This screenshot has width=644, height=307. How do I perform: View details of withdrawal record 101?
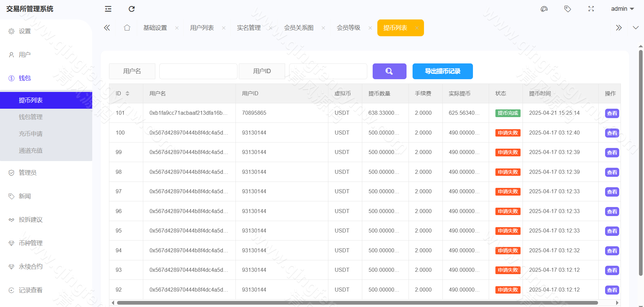612,113
